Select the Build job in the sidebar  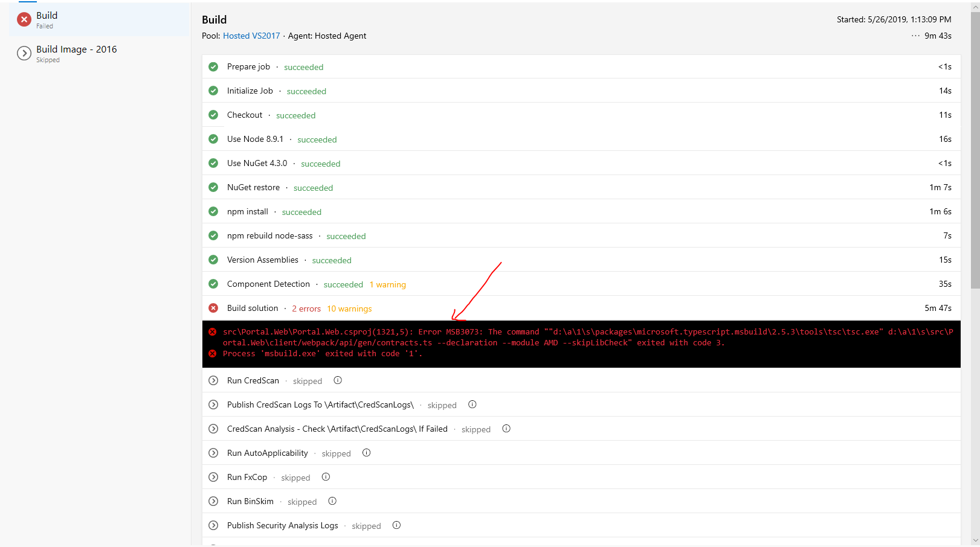point(100,19)
